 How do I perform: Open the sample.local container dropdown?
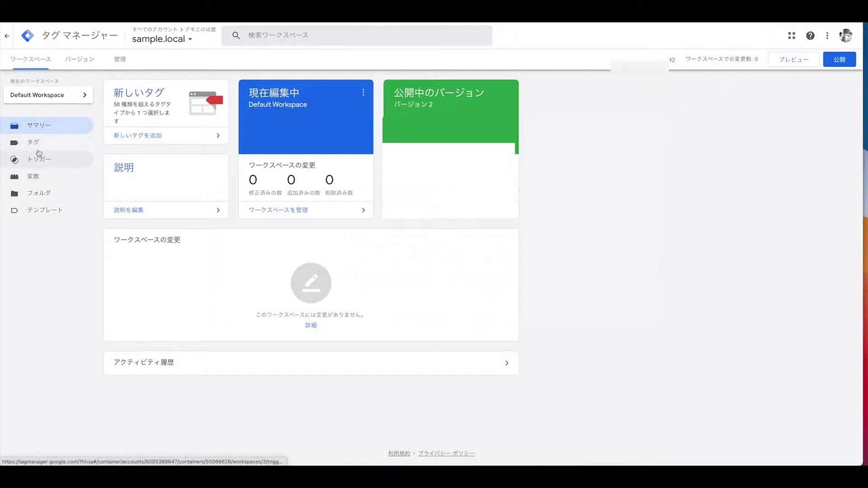click(x=162, y=39)
